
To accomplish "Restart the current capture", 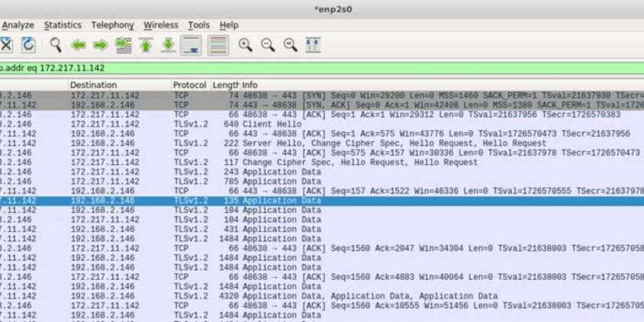I will (x=28, y=45).
